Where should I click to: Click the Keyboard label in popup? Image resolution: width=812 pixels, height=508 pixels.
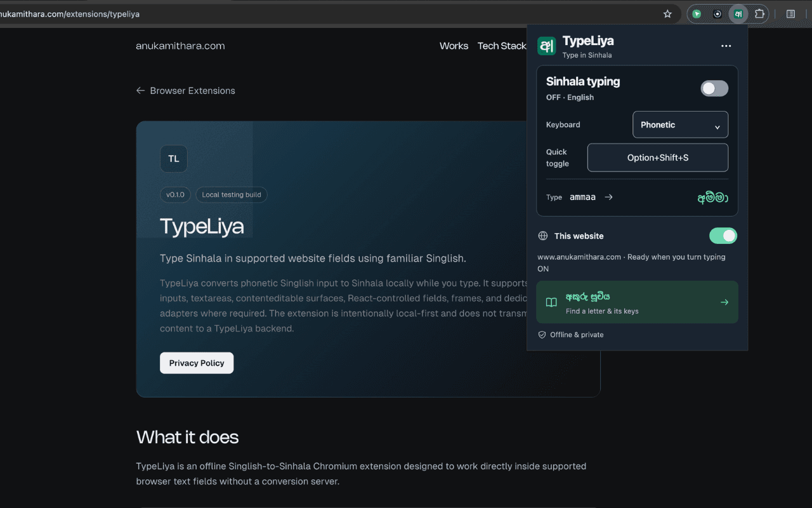tap(563, 124)
